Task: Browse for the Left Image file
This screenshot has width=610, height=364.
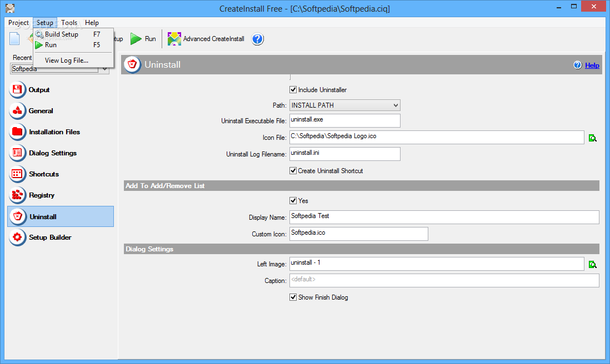Action: [592, 265]
